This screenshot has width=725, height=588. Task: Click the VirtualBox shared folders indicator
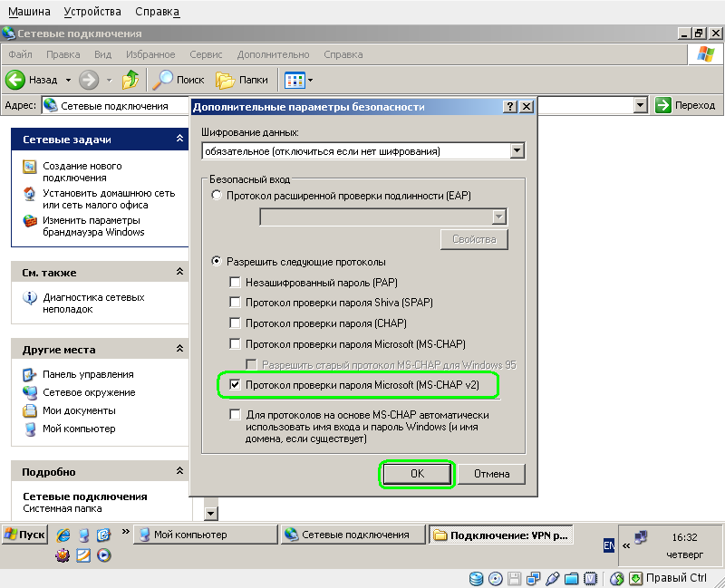coord(572,578)
